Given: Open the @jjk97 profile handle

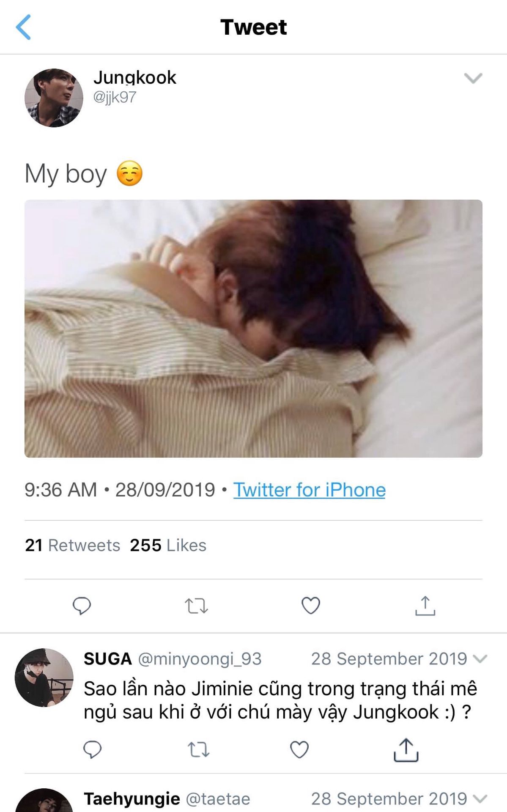Looking at the screenshot, I should (115, 97).
